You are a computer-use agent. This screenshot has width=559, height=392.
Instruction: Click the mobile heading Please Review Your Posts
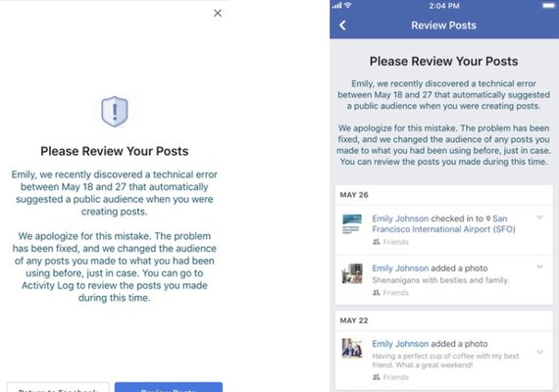[444, 62]
